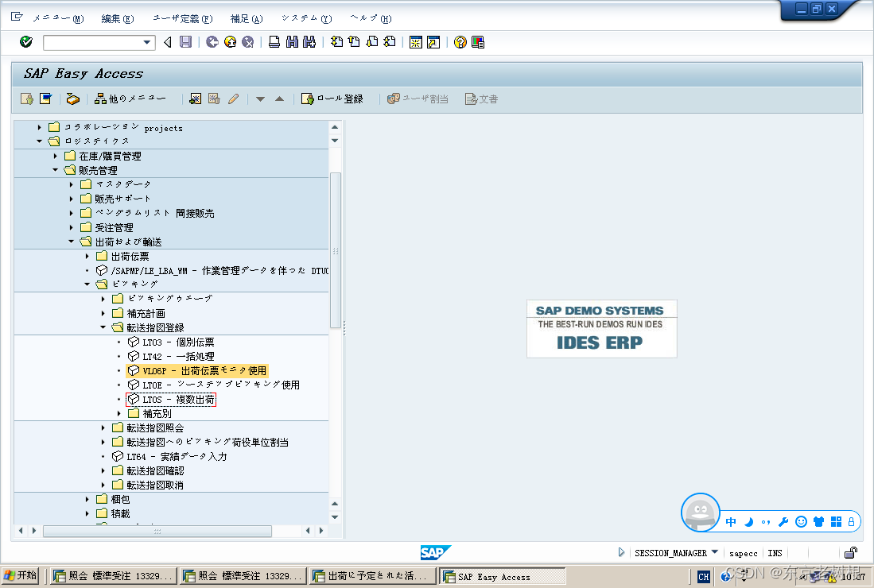Image resolution: width=874 pixels, height=588 pixels.
Task: Click the Next Page icon
Action: [371, 42]
